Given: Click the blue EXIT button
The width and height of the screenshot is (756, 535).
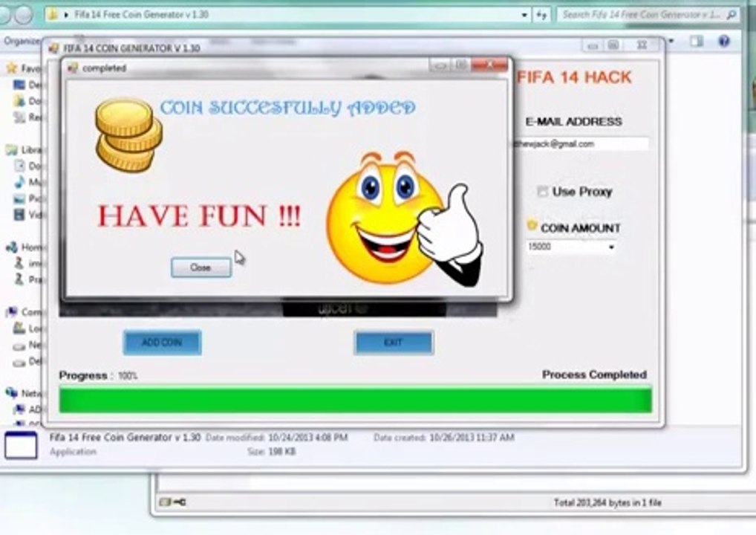Looking at the screenshot, I should [x=394, y=343].
